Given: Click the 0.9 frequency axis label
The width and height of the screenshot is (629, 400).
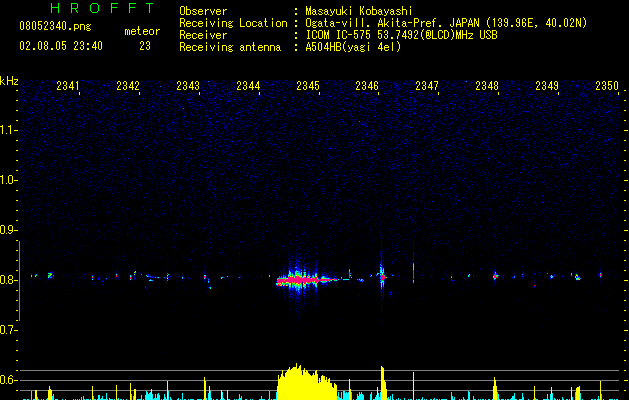Looking at the screenshot, I should (8, 230).
